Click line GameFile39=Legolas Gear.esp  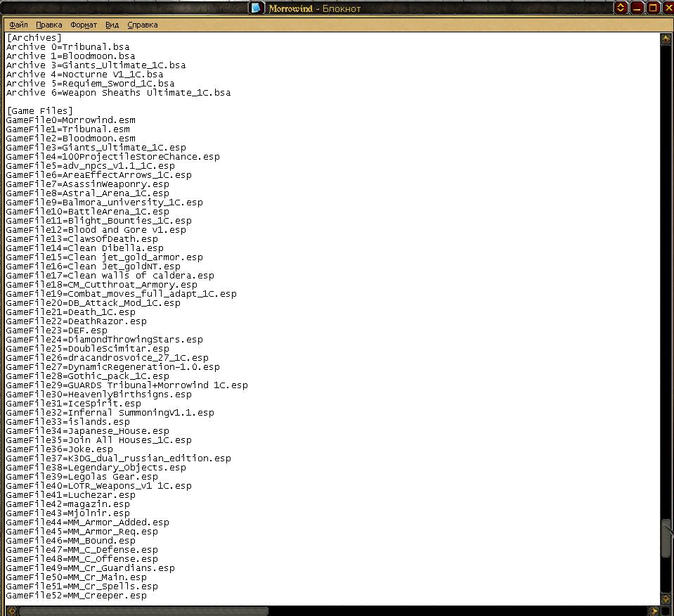click(x=82, y=477)
